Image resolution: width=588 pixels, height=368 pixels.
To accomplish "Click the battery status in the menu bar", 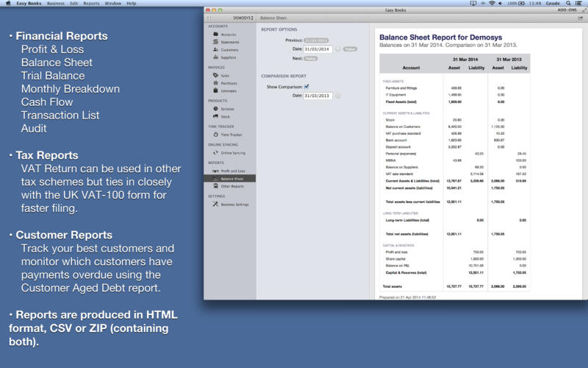I will click(x=516, y=3).
